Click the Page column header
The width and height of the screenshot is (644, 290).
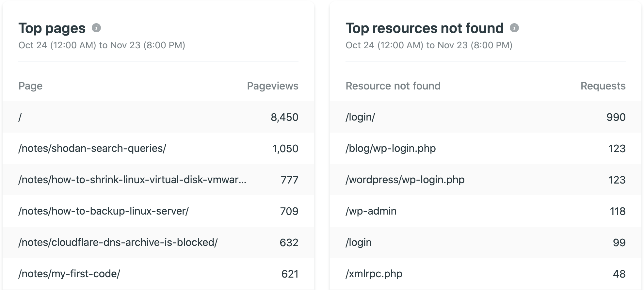(30, 86)
